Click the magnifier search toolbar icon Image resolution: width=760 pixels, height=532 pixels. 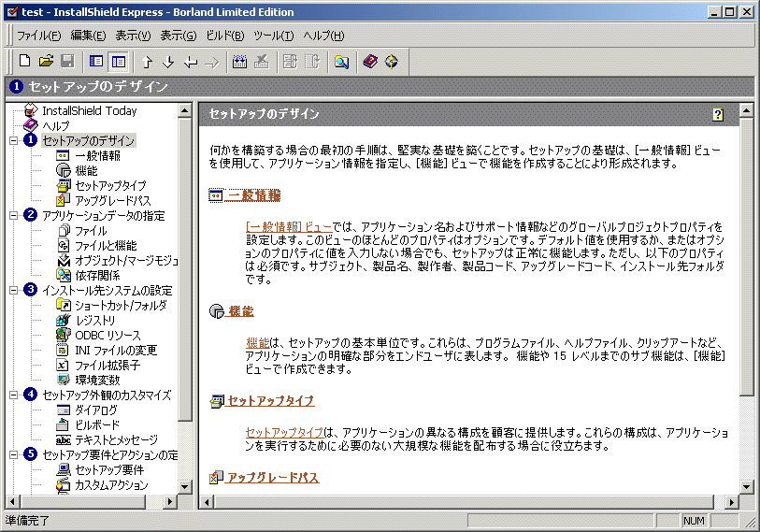[341, 62]
